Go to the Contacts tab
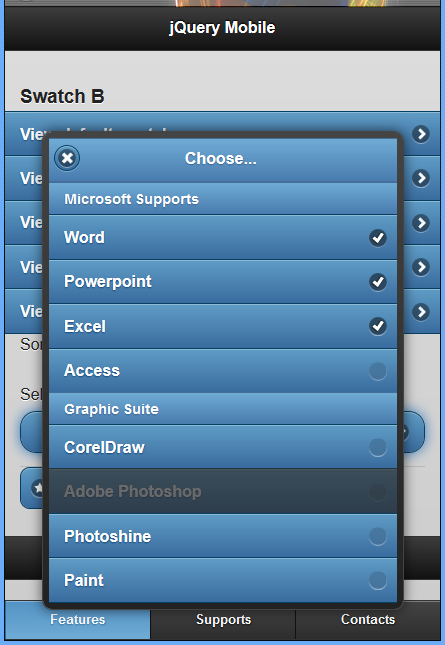The width and height of the screenshot is (445, 645). [368, 619]
